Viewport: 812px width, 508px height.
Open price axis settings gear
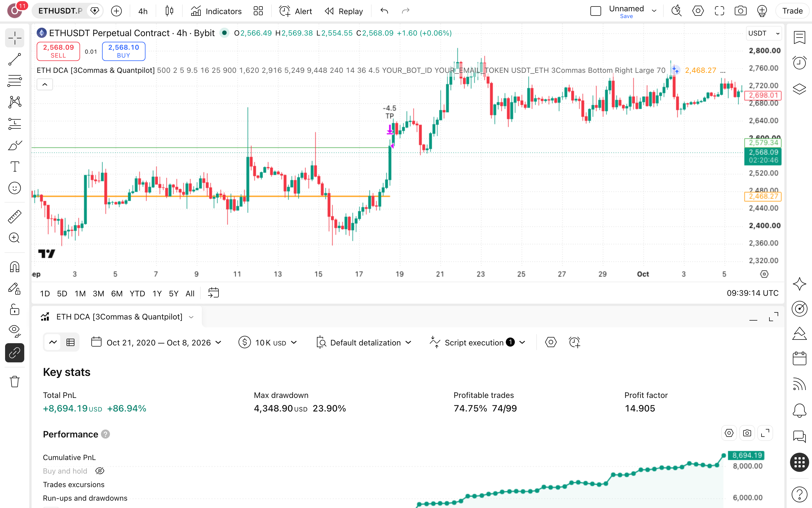764,274
